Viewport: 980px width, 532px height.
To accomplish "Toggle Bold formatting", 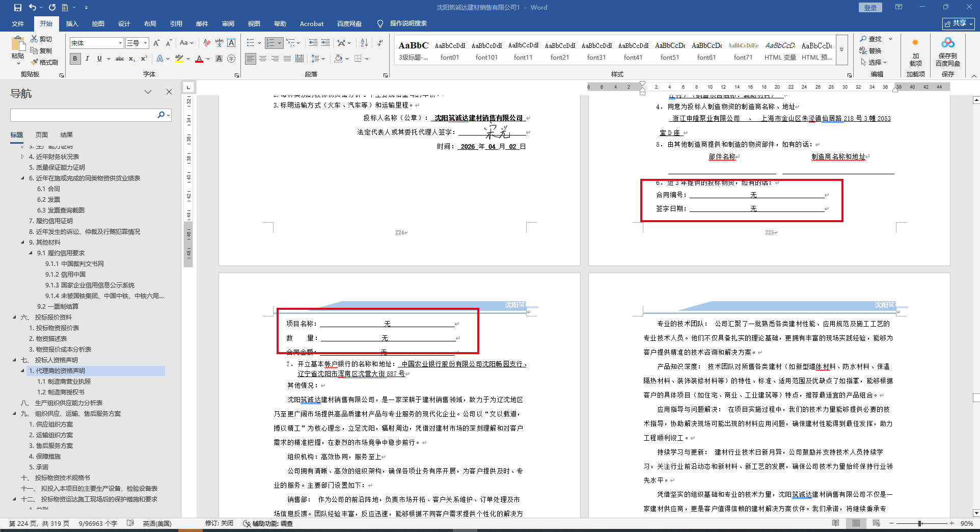I will coord(75,59).
